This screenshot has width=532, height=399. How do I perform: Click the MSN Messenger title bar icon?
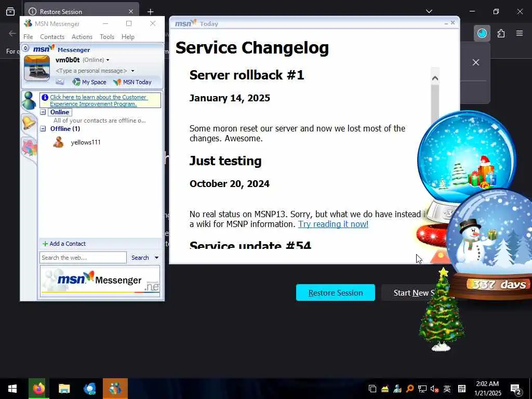tap(28, 23)
